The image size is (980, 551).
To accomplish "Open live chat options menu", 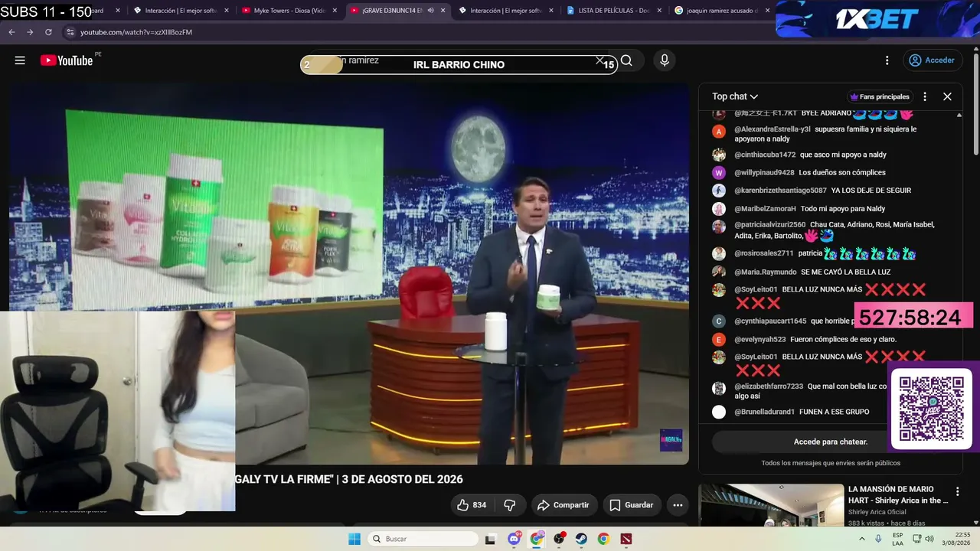I will coord(925,96).
